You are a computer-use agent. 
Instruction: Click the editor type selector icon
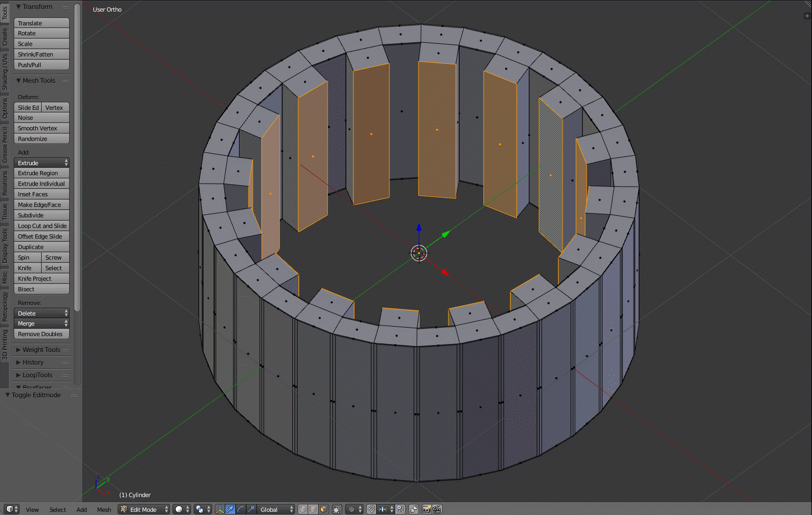click(11, 509)
